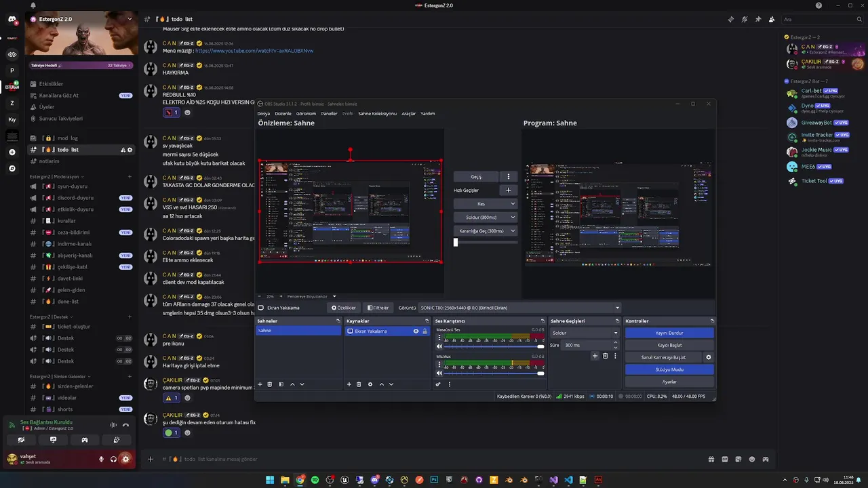Click the Geçiş transition button
Image resolution: width=868 pixels, height=488 pixels.
pos(476,177)
